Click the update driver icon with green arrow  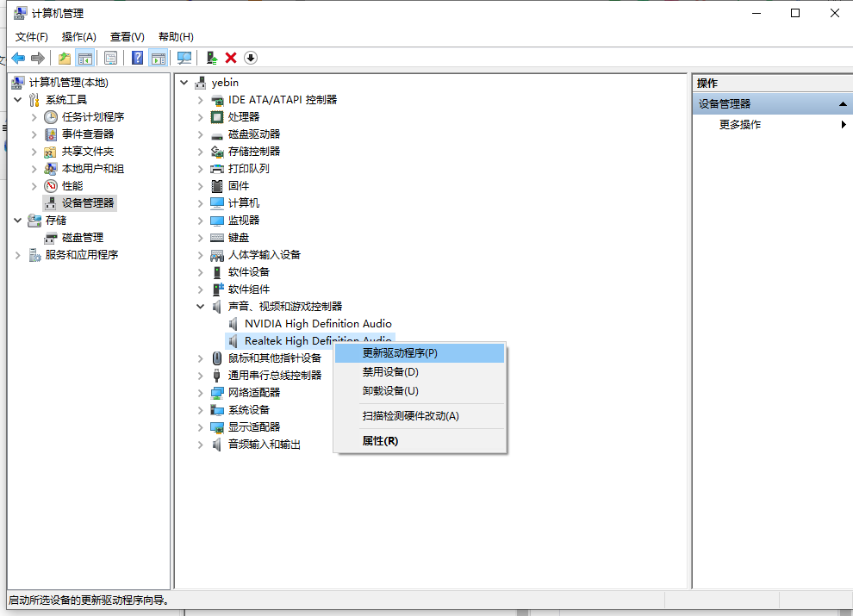click(211, 58)
